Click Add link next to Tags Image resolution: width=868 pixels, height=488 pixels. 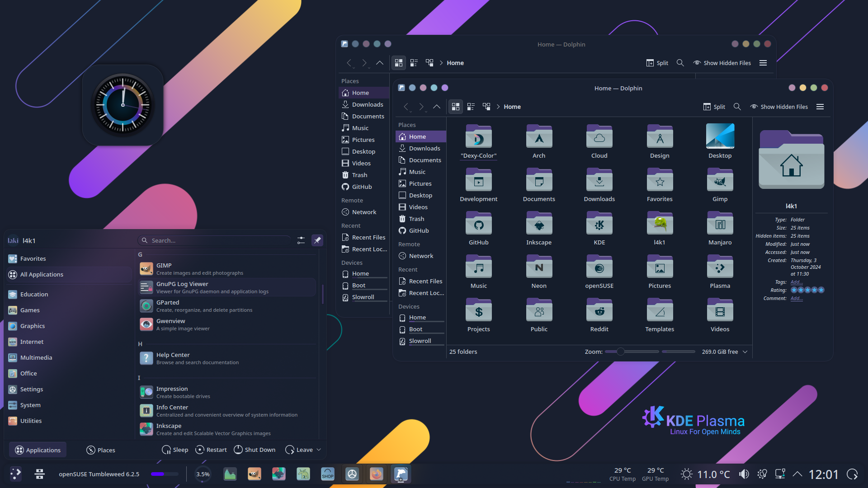(797, 282)
